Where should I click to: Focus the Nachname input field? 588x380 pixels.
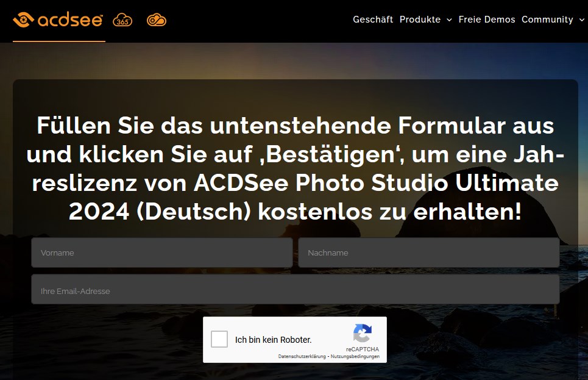tap(429, 253)
